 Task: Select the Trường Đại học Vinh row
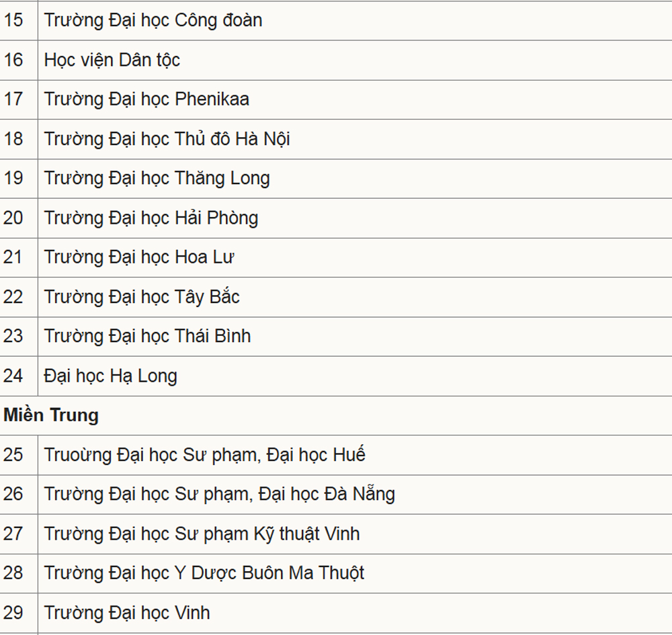point(127,613)
